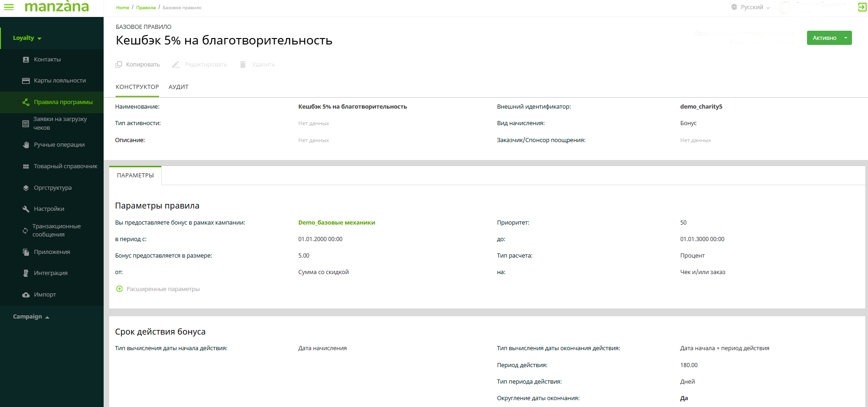
Task: Click the Импорт cloud icon
Action: pyautogui.click(x=26, y=295)
